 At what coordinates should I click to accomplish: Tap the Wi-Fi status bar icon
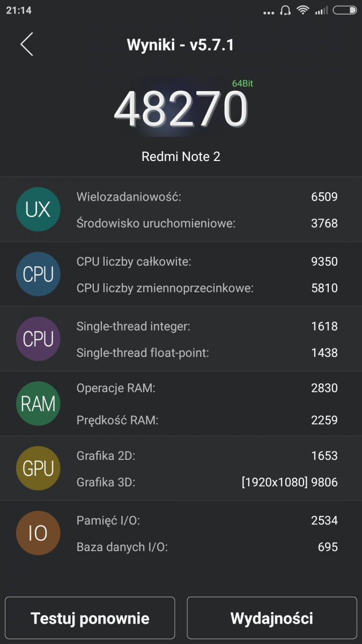303,10
